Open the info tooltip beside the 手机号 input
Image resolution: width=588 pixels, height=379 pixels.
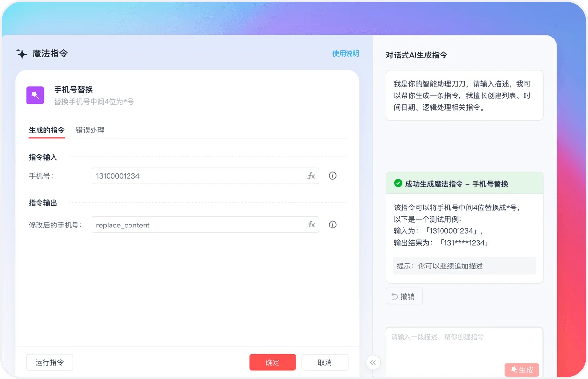tap(332, 176)
